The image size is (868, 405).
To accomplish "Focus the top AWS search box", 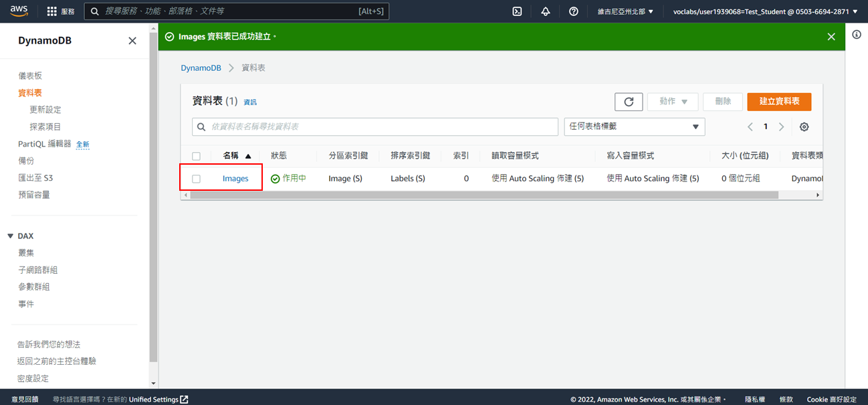I will pos(236,11).
